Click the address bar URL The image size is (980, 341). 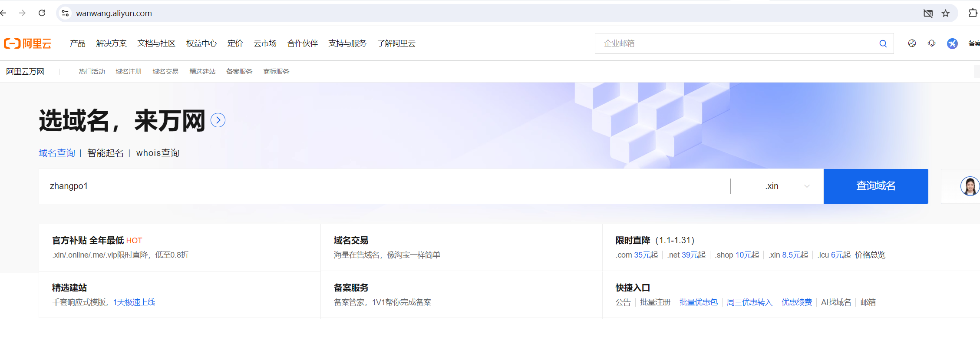pyautogui.click(x=114, y=13)
